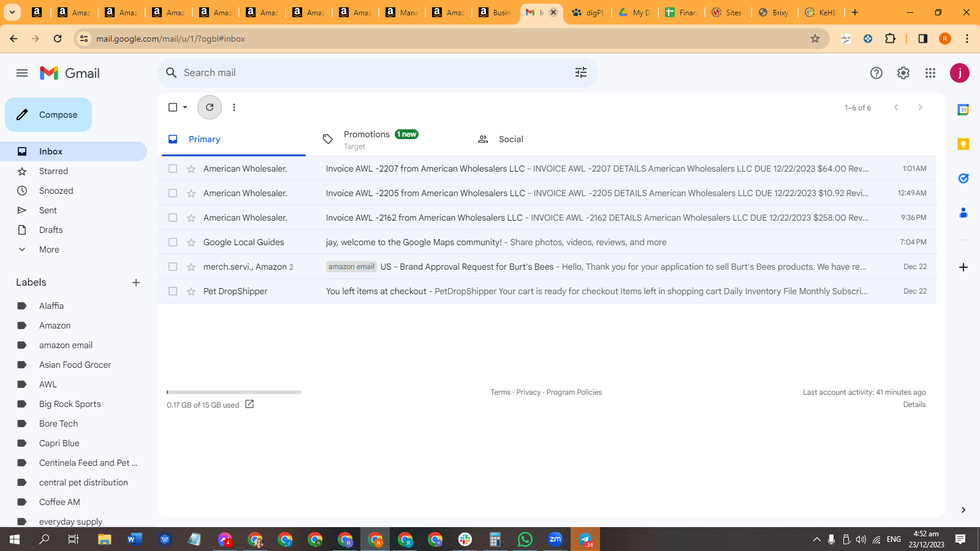Bookmark this page with star icon
980x551 pixels.
pos(815,39)
